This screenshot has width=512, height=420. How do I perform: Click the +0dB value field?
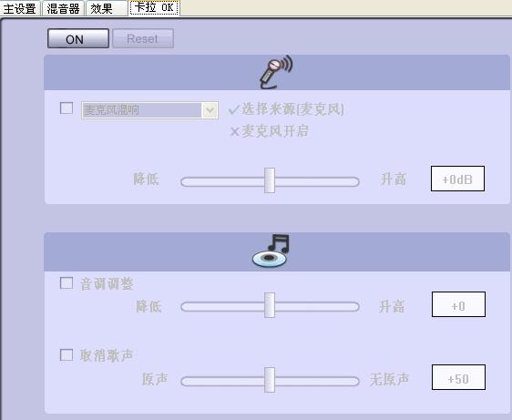457,179
